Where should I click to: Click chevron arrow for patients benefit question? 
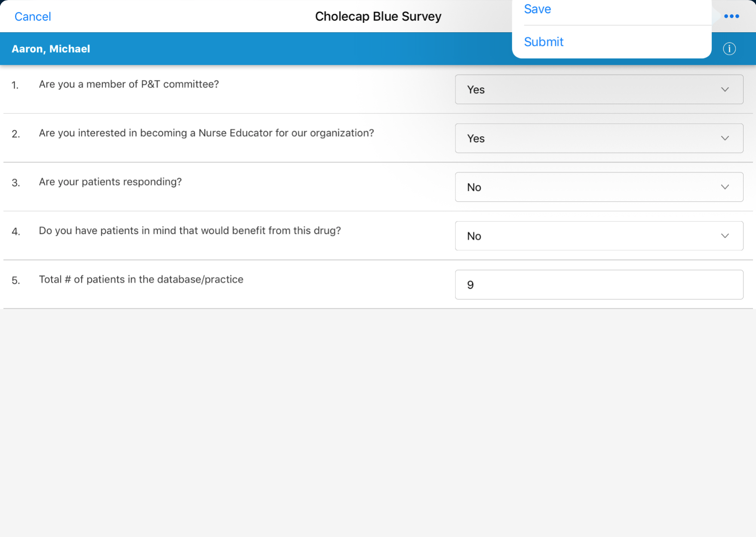point(725,236)
